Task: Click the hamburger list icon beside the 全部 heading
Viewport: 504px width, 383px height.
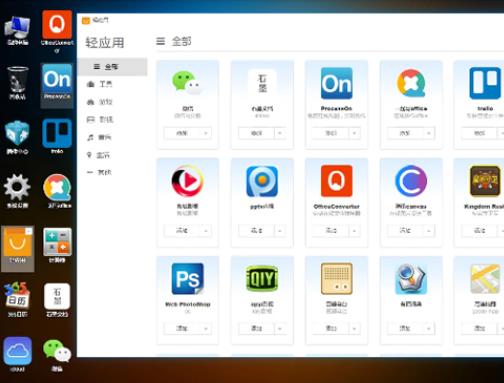Action: coord(161,41)
